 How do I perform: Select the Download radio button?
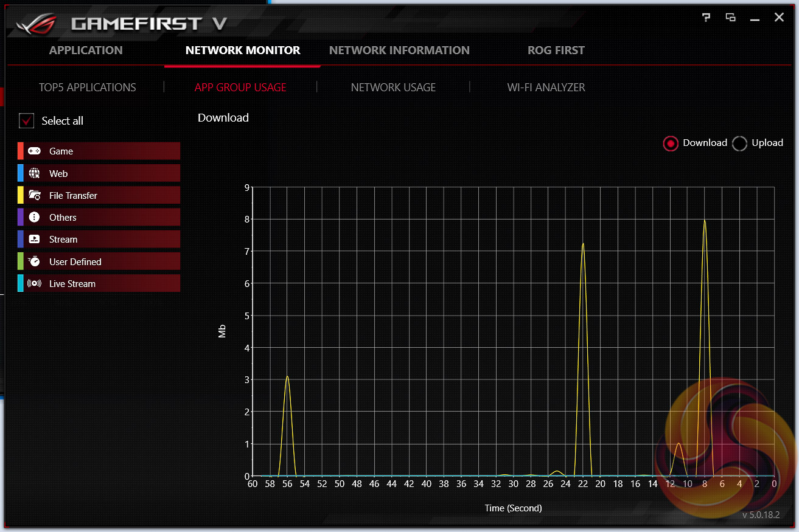pyautogui.click(x=671, y=143)
